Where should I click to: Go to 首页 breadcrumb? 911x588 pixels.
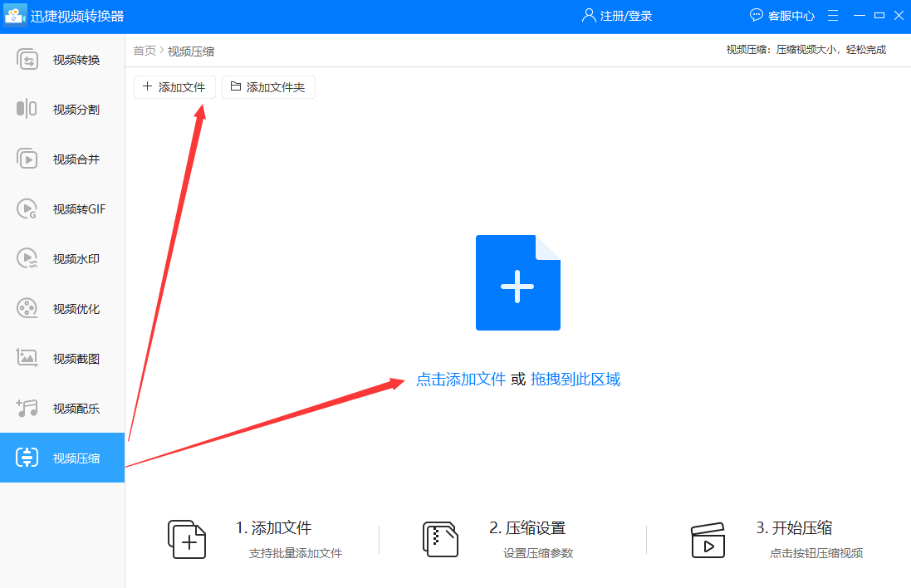click(144, 51)
